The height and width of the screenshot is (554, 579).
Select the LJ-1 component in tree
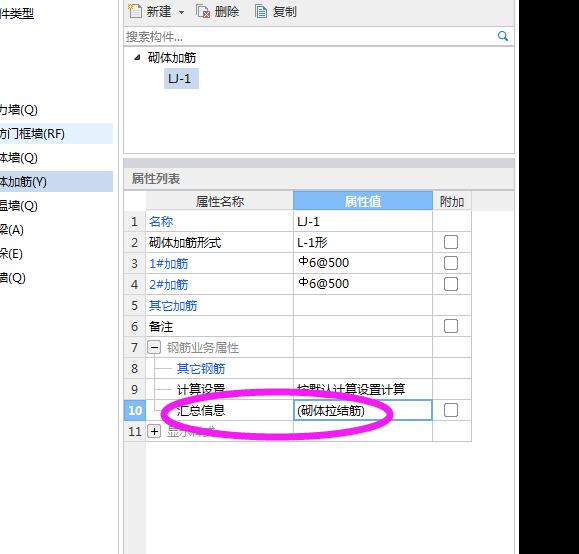tap(181, 78)
